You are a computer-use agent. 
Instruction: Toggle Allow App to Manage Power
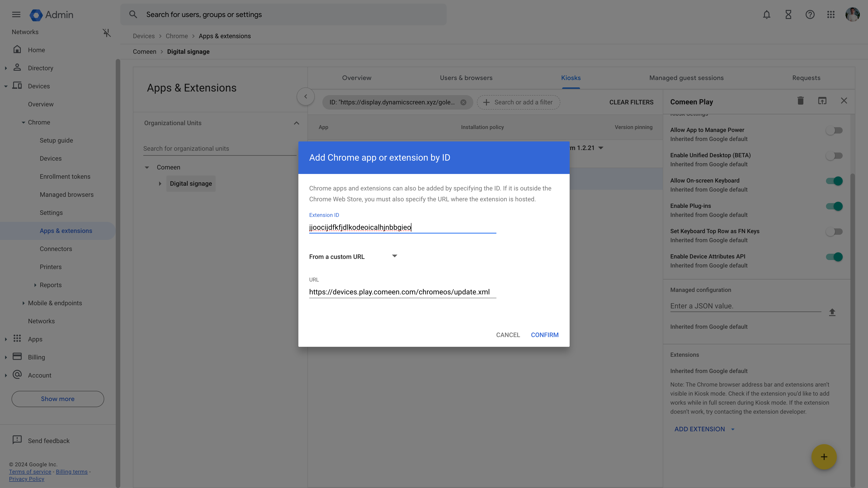(834, 130)
